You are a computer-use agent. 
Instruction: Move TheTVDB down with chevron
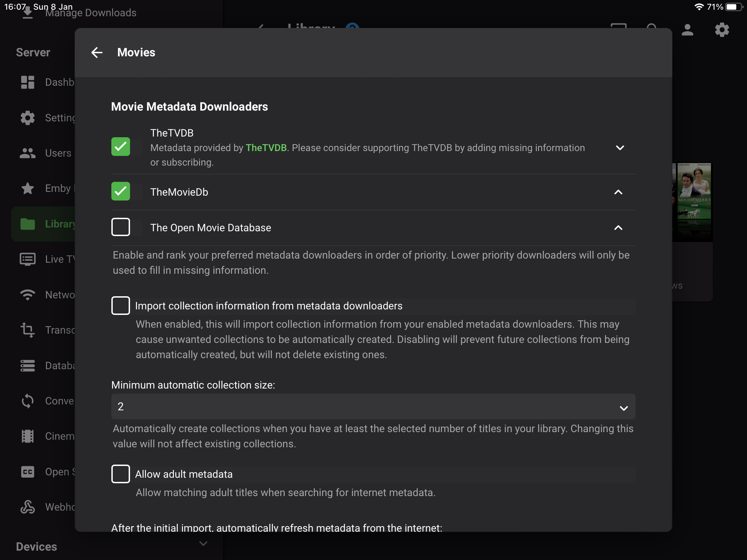(x=620, y=148)
